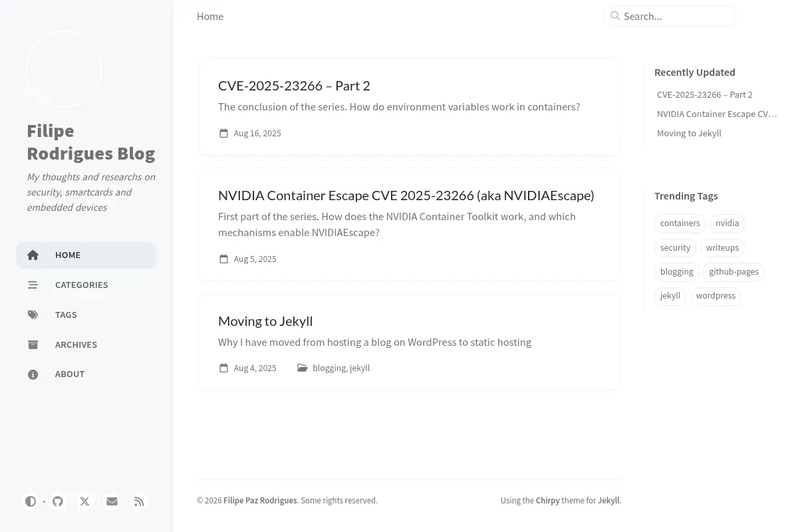
Task: Click the NVIDIA Container Toolkit summary text
Action: click(x=397, y=225)
